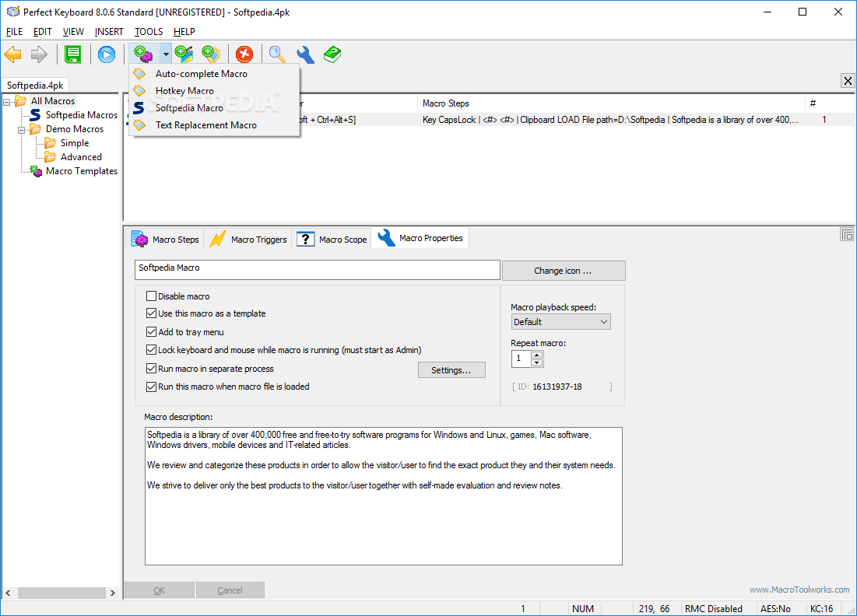Open the TOOLS menu
This screenshot has width=857, height=616.
(x=149, y=32)
